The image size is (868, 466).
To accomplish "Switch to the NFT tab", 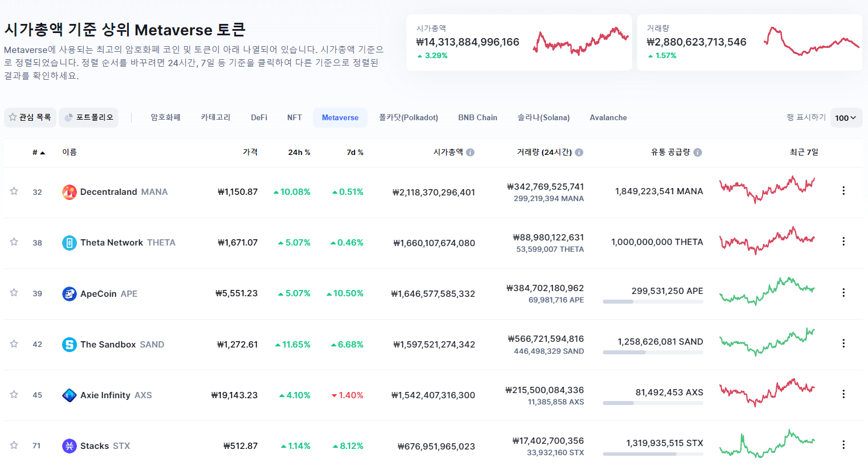I will 295,118.
